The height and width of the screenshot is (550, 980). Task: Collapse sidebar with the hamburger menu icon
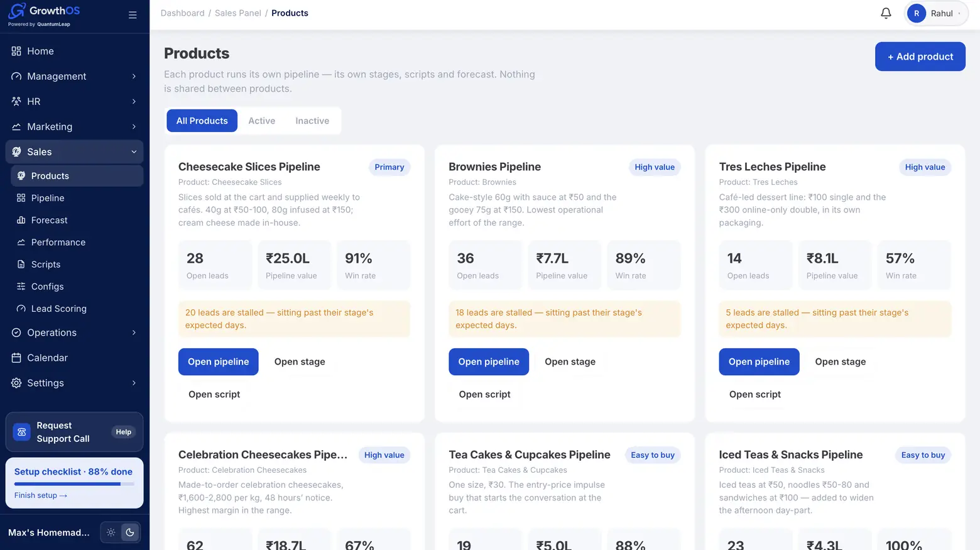[133, 15]
